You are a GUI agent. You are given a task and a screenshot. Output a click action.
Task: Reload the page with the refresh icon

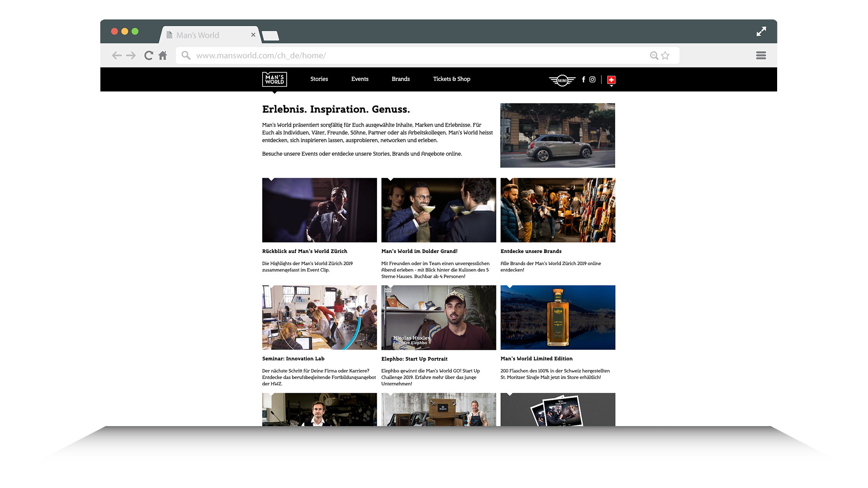point(148,56)
